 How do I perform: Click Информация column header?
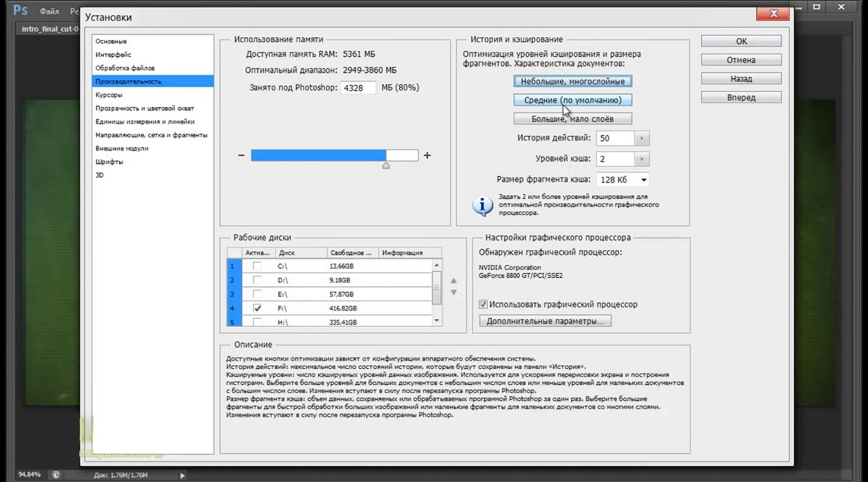(405, 253)
